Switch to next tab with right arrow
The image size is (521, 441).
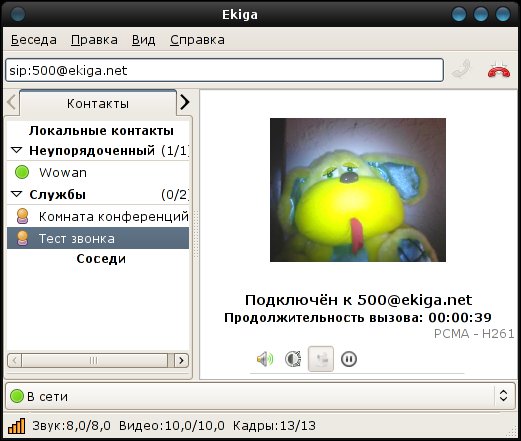point(184,102)
